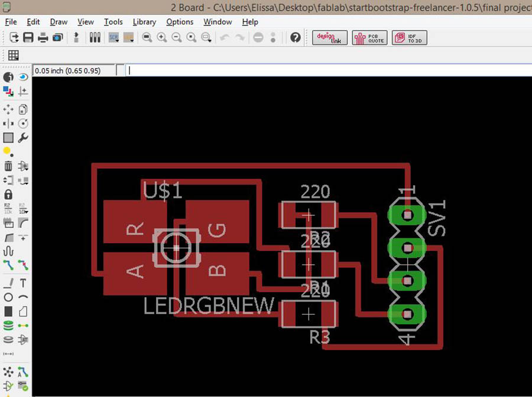Run the DRC check tool
This screenshot has height=397, width=532.
click(23, 386)
